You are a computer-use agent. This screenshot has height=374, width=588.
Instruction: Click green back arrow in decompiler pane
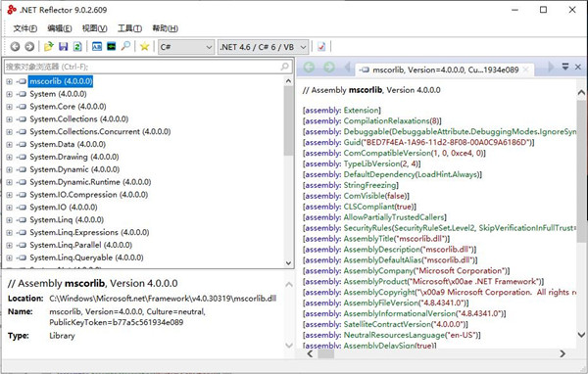pyautogui.click(x=309, y=68)
